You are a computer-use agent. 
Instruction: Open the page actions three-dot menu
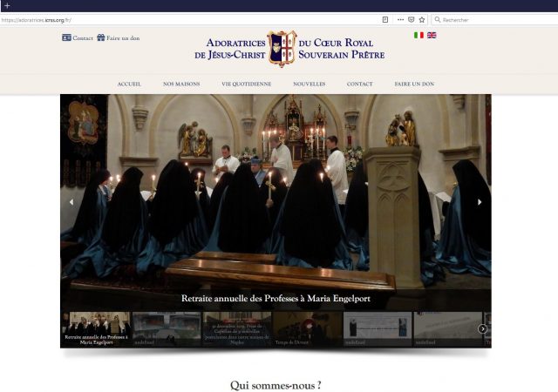pyautogui.click(x=399, y=19)
